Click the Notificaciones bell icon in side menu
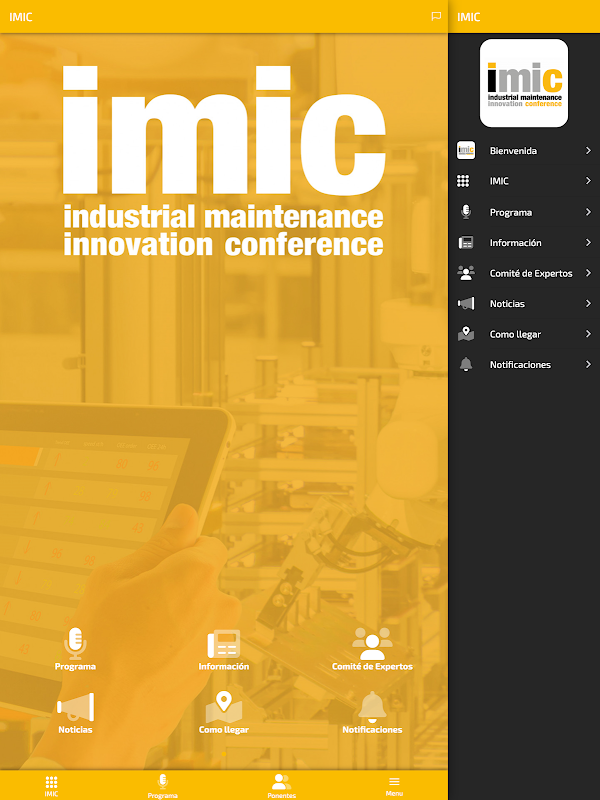600x800 pixels. click(x=466, y=364)
